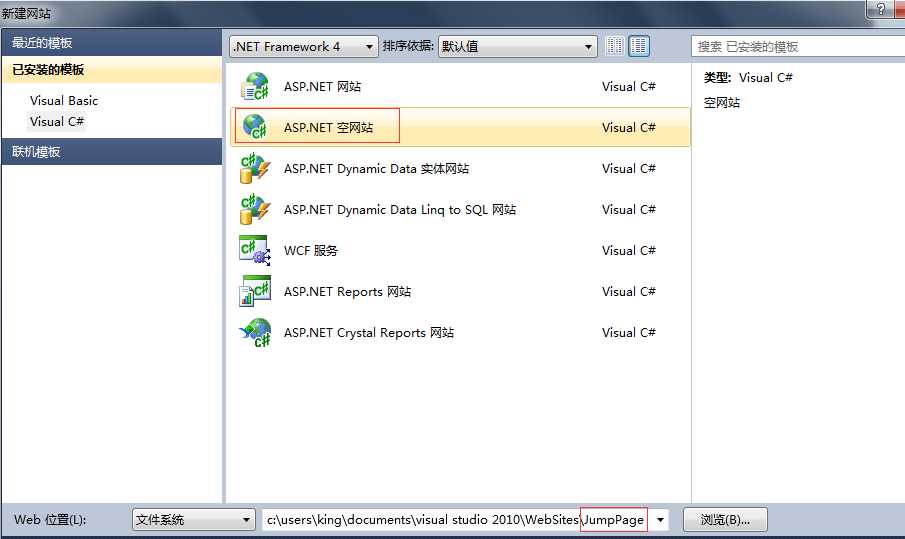This screenshot has width=905, height=539.
Task: Click the WCF 服务 template icon
Action: pyautogui.click(x=255, y=250)
